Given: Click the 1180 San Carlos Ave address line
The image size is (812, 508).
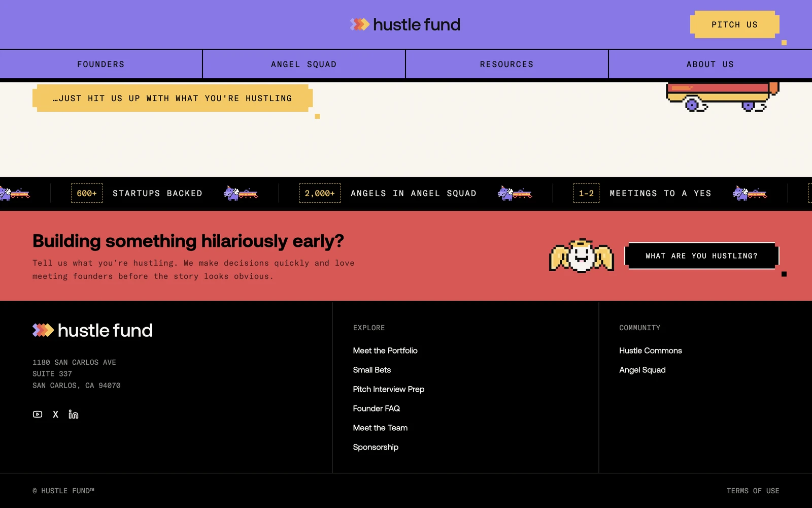Looking at the screenshot, I should 75,362.
